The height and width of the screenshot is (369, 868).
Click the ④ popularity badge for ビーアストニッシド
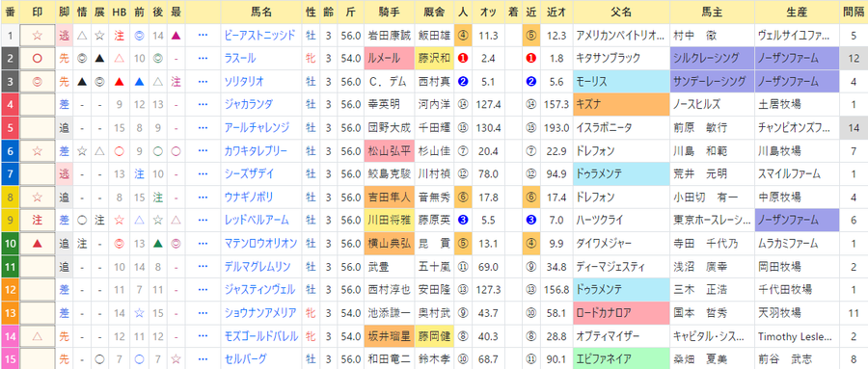pyautogui.click(x=463, y=36)
